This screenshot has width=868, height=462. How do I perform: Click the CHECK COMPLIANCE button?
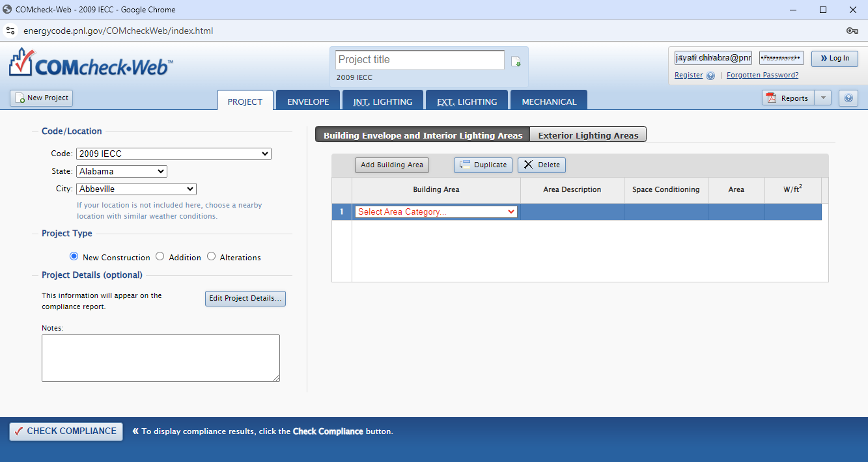[66, 431]
